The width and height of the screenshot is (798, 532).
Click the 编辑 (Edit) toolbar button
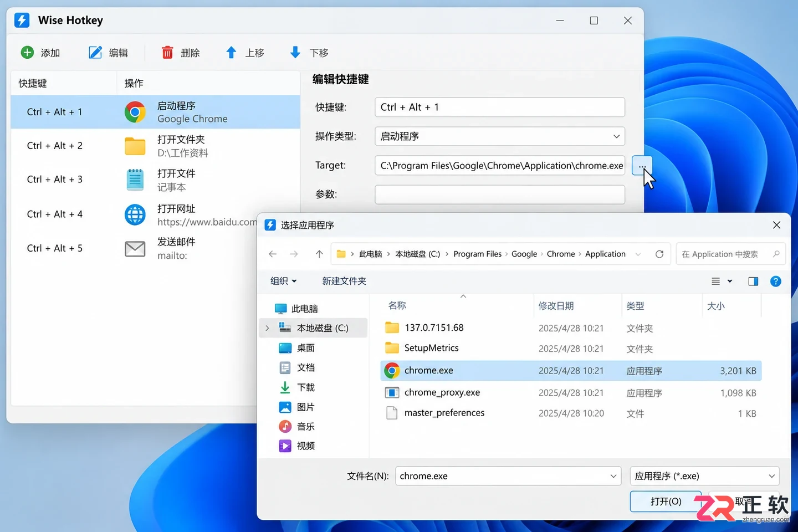point(108,53)
